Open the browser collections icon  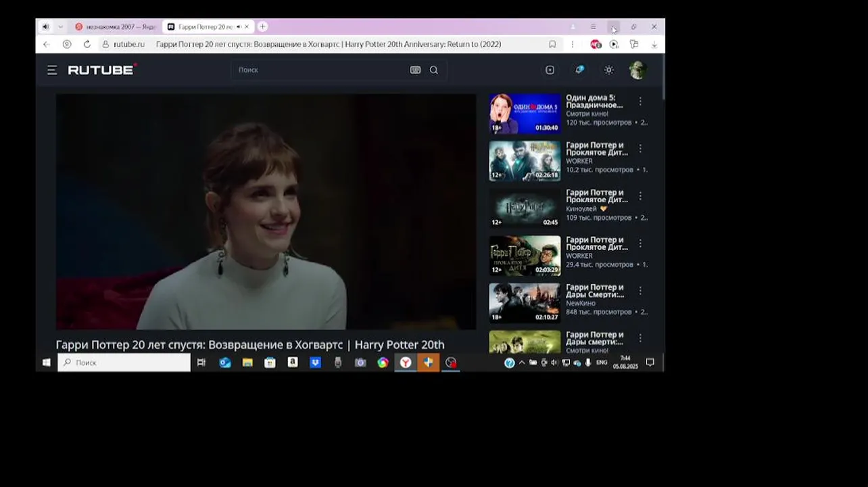pos(634,44)
